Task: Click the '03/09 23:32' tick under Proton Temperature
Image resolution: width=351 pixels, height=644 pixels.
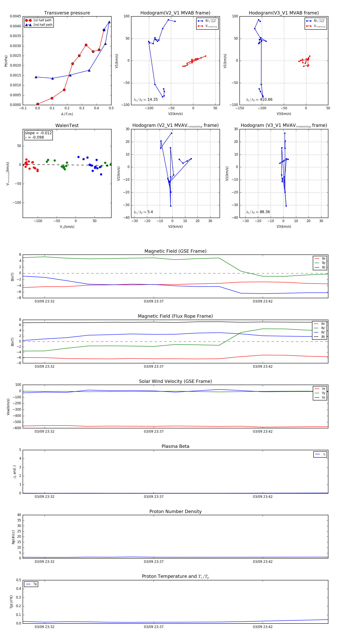Action: (44, 627)
